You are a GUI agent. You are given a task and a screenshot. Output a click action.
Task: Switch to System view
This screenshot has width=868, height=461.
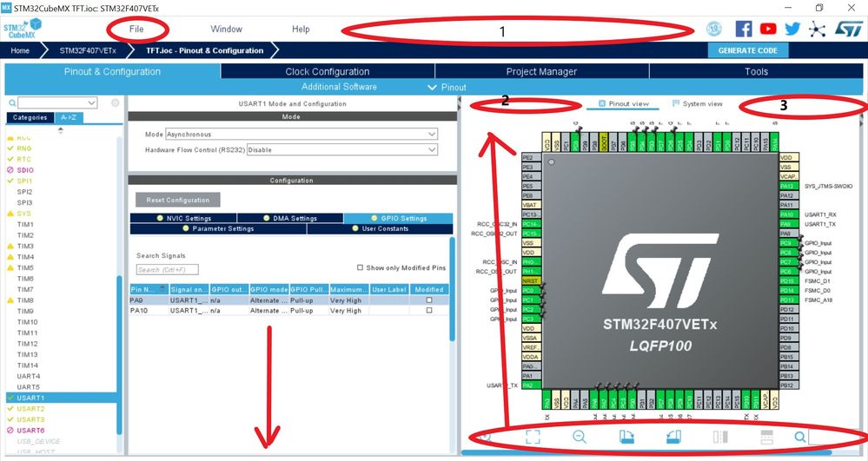pyautogui.click(x=698, y=103)
